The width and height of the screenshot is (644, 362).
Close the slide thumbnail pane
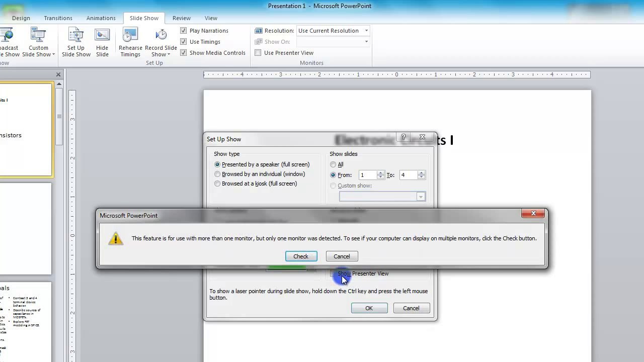[x=58, y=74]
